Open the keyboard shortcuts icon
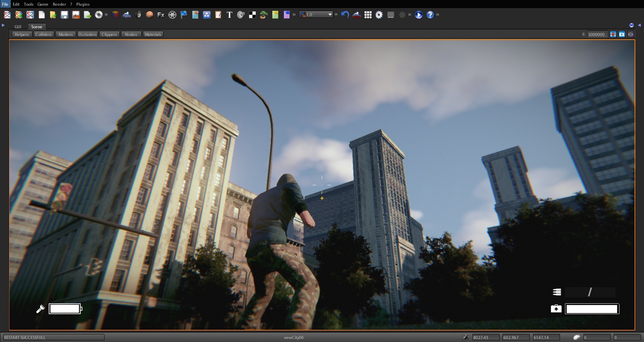Screen dimensions: 644x342 coord(391,14)
